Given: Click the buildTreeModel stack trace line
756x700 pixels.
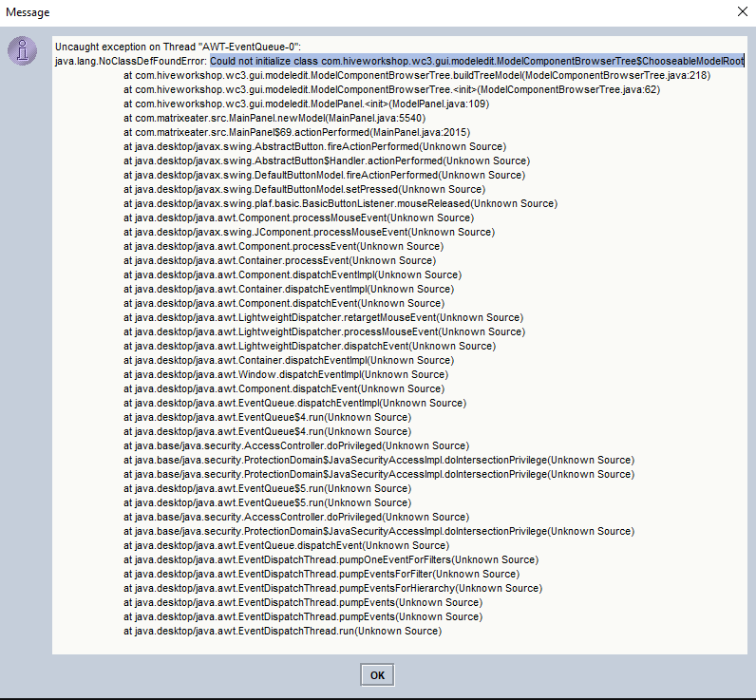Looking at the screenshot, I should 417,75.
